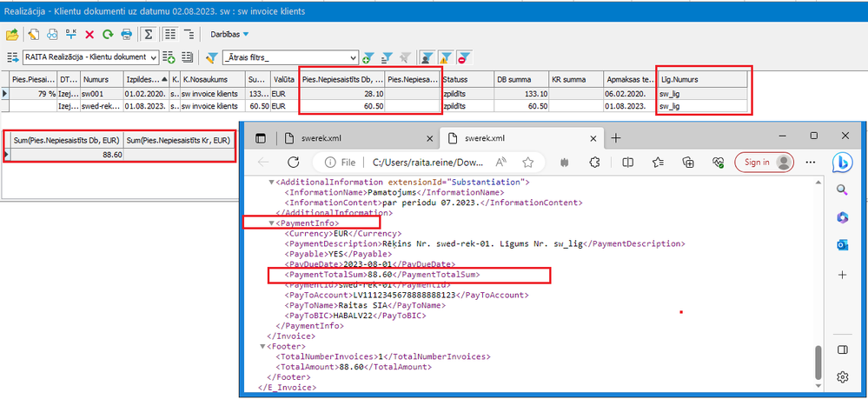Viewport: 868px width, 399px height.
Task: Toggle the grid columns view button
Action: click(x=170, y=35)
